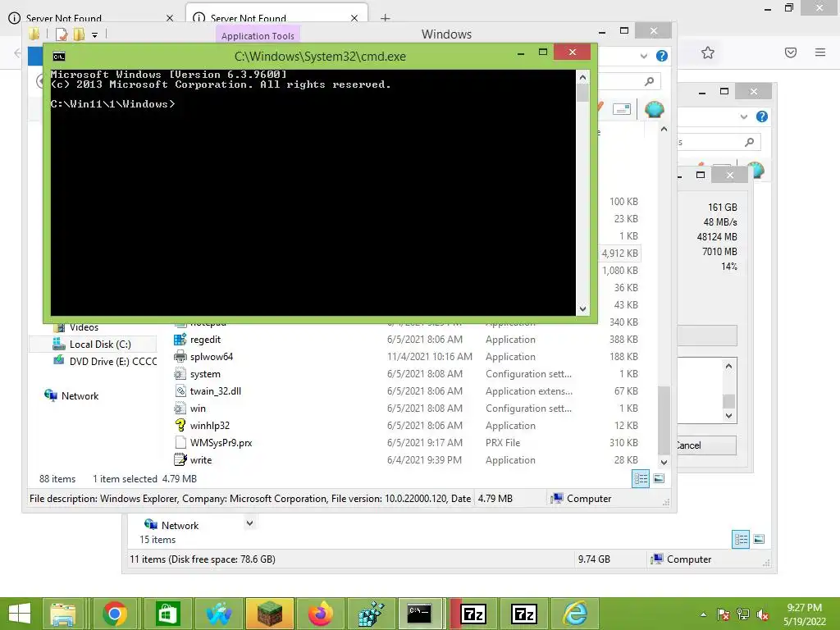The width and height of the screenshot is (840, 630).
Task: Click the cmd.exe title bar system icon
Action: pyautogui.click(x=59, y=57)
